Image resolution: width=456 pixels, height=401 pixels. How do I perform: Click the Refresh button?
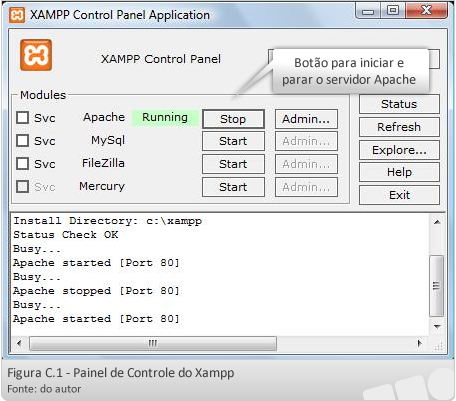point(399,127)
